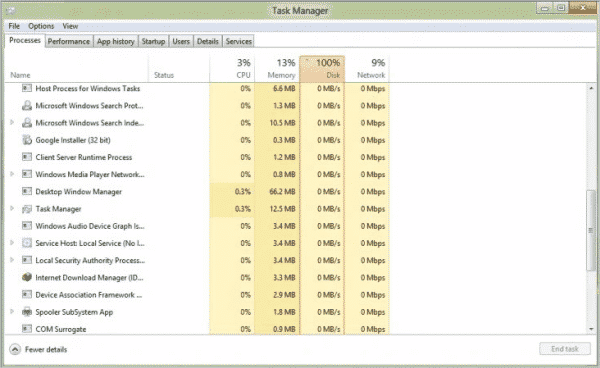Open the Startup tab
The width and height of the screenshot is (600, 368).
153,41
